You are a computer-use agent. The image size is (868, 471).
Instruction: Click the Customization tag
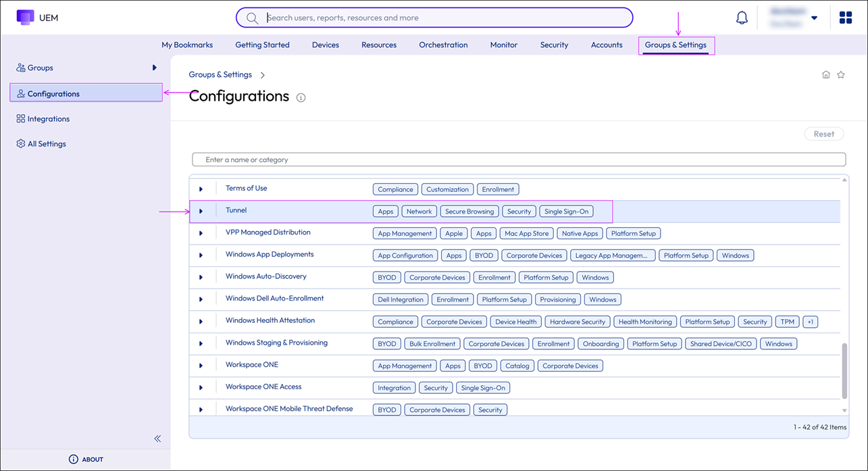pos(447,189)
